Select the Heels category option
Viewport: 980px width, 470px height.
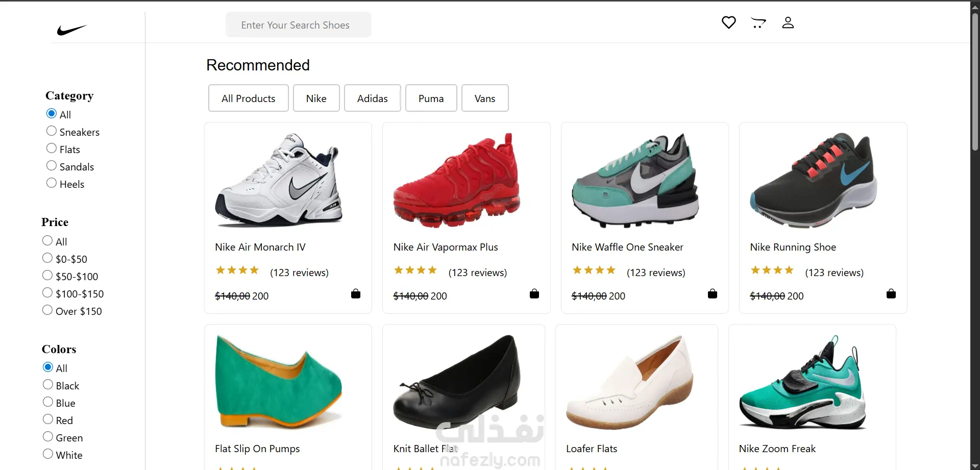[52, 183]
